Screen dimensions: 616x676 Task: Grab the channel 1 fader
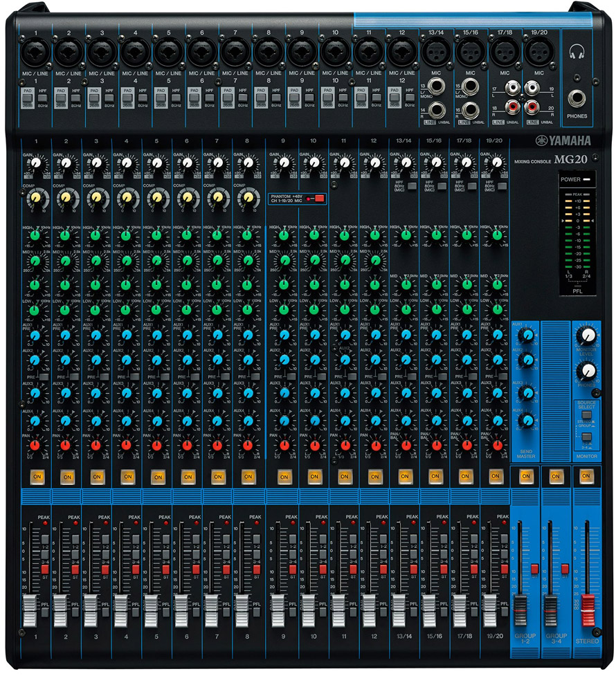click(x=29, y=610)
